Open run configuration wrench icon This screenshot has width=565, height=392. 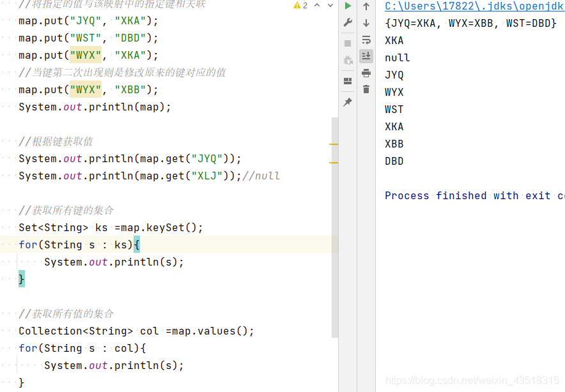pyautogui.click(x=348, y=23)
